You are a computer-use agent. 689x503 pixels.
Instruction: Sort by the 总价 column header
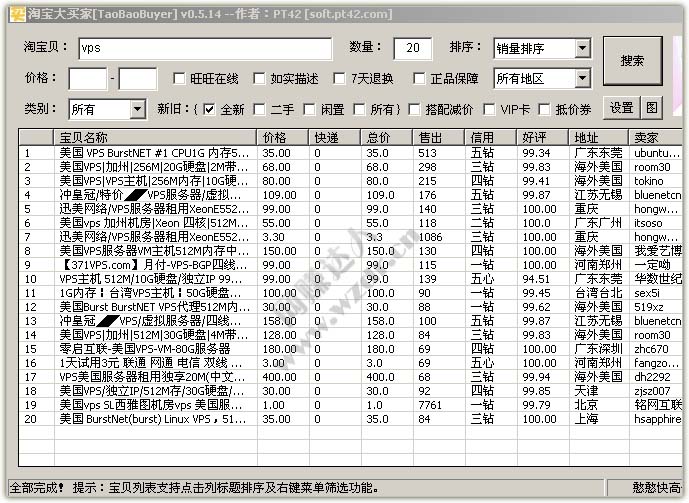[387, 138]
